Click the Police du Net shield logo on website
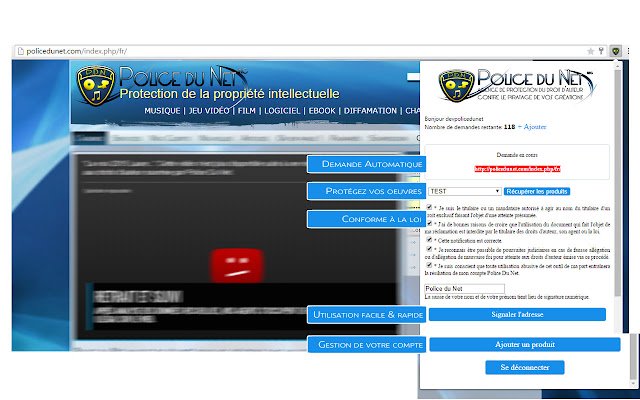 (x=96, y=85)
